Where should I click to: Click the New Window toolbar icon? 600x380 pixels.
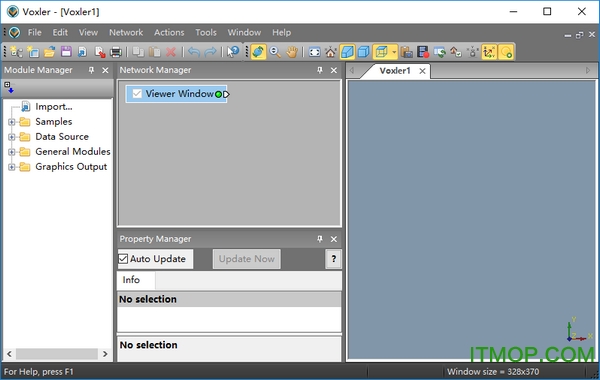pyautogui.click(x=33, y=52)
